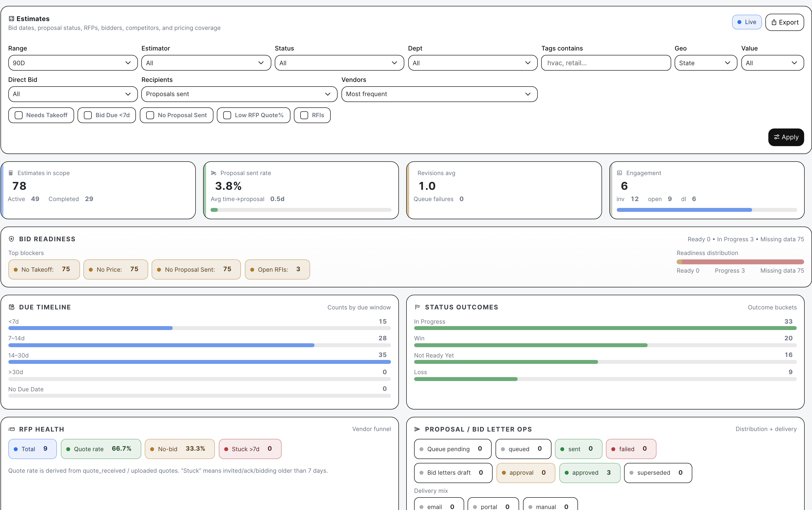Image resolution: width=812 pixels, height=510 pixels.
Task: Click the 7–14d due timeline bar
Action: (200, 345)
